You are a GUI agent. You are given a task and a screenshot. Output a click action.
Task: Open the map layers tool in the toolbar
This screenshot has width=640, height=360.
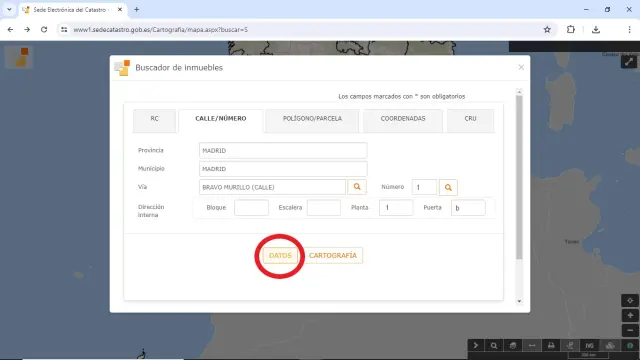pos(513,345)
